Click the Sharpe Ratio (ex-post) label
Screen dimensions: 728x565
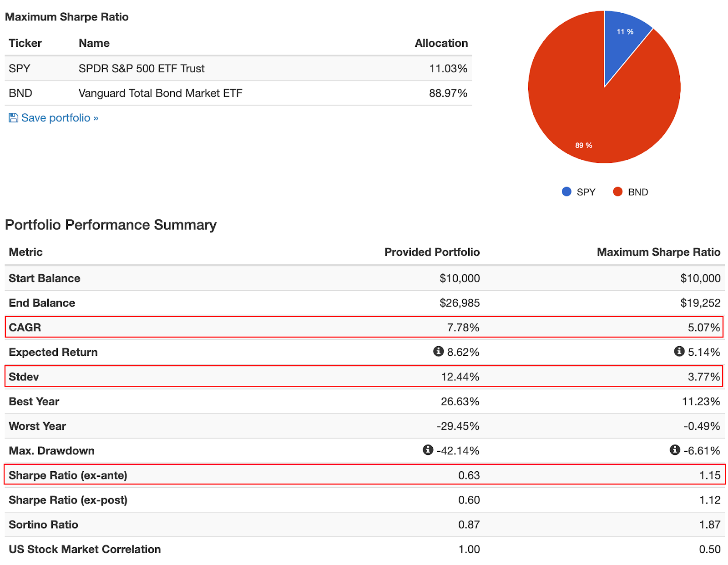click(68, 500)
